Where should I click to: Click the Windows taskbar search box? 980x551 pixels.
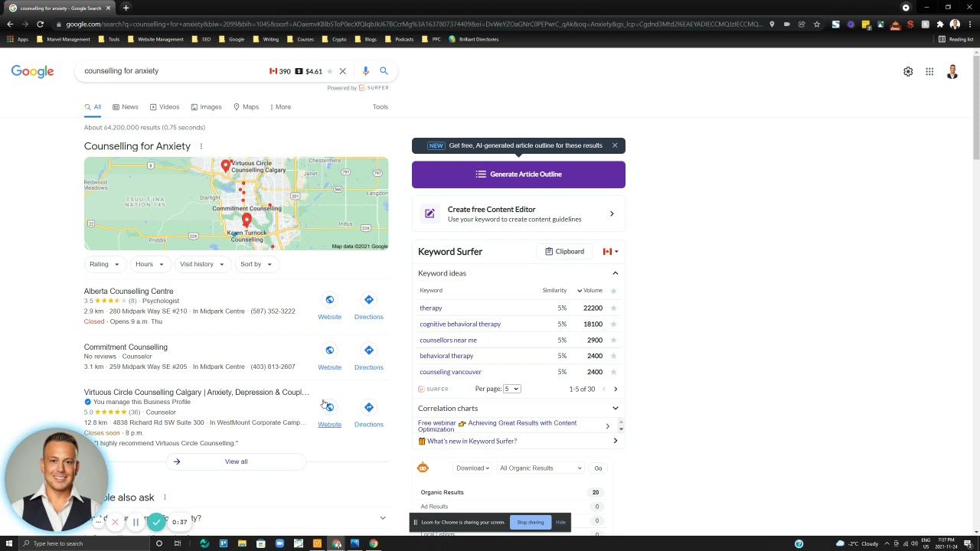click(84, 543)
